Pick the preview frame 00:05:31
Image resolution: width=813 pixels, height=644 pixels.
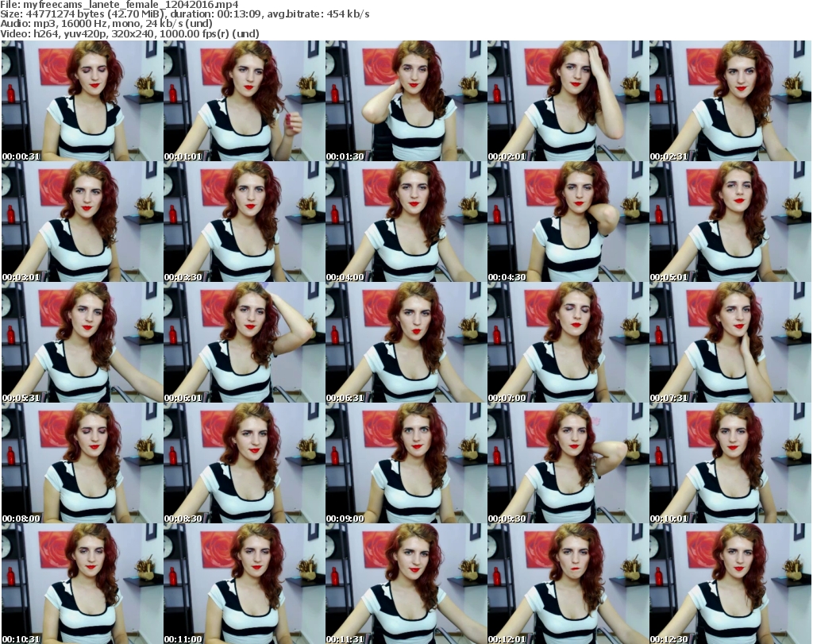(x=82, y=343)
